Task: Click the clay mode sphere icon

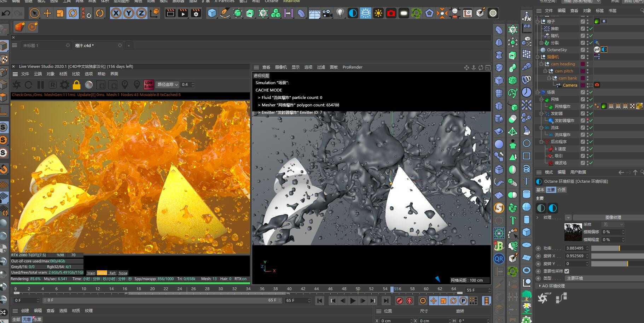Action: tap(89, 84)
